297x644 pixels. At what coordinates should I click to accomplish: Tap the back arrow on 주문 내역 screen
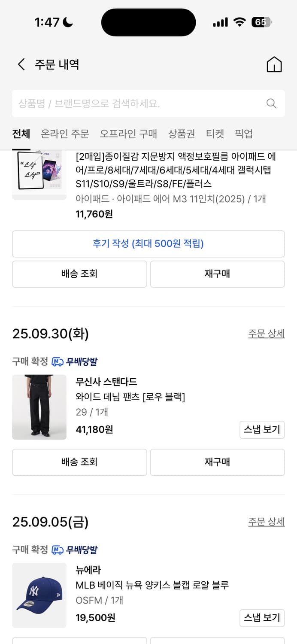pyautogui.click(x=21, y=64)
